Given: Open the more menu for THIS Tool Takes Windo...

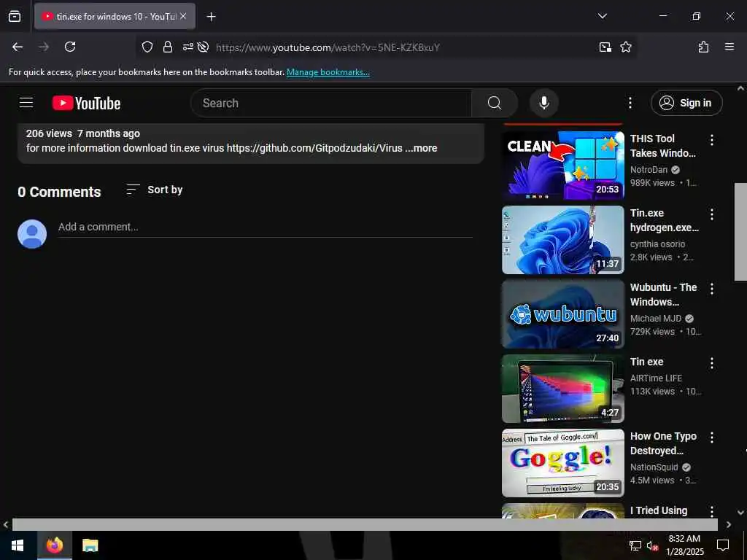Looking at the screenshot, I should (712, 139).
